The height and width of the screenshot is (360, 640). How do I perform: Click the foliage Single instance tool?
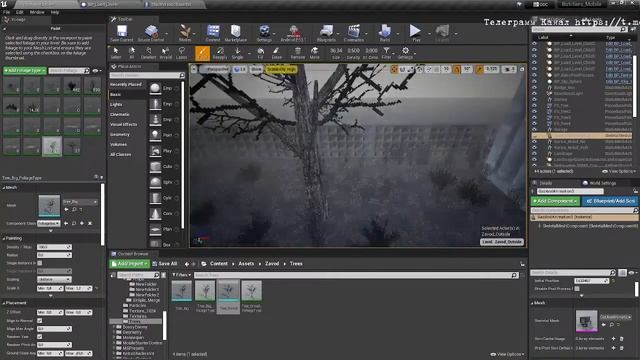(238, 53)
